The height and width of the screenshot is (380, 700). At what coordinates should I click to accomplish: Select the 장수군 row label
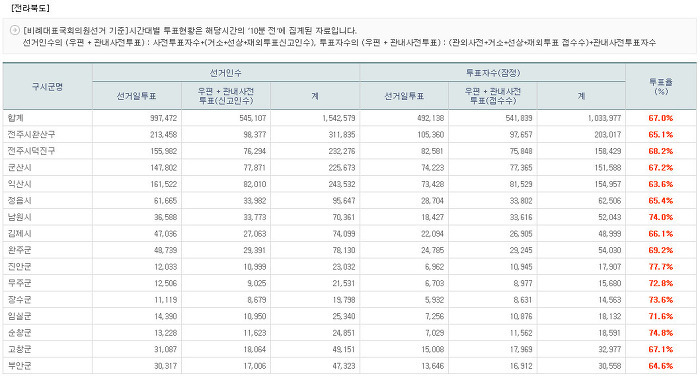pos(20,300)
